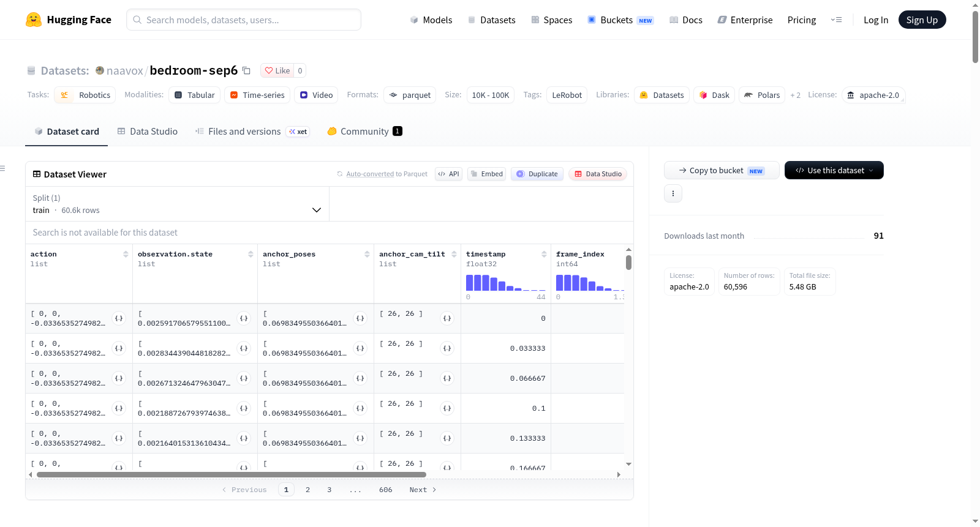
Task: Expand anchor_poses cell in 0.033333 timestamp row
Action: 360,348
